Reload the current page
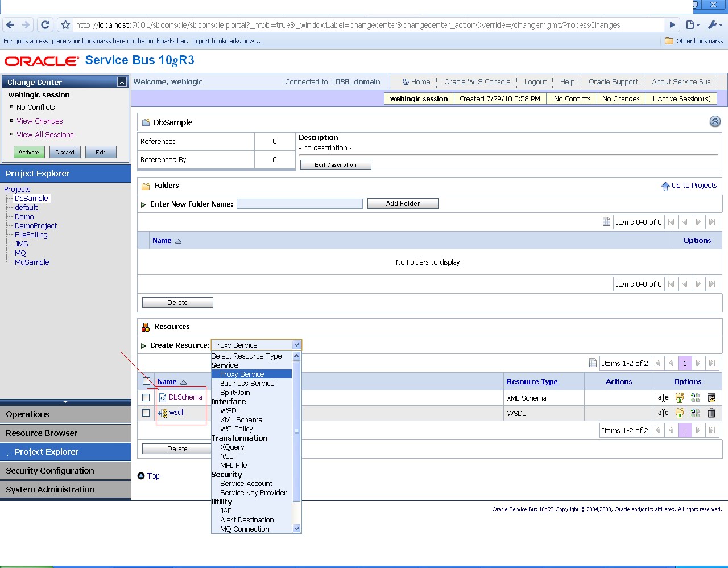The height and width of the screenshot is (568, 728). point(45,25)
